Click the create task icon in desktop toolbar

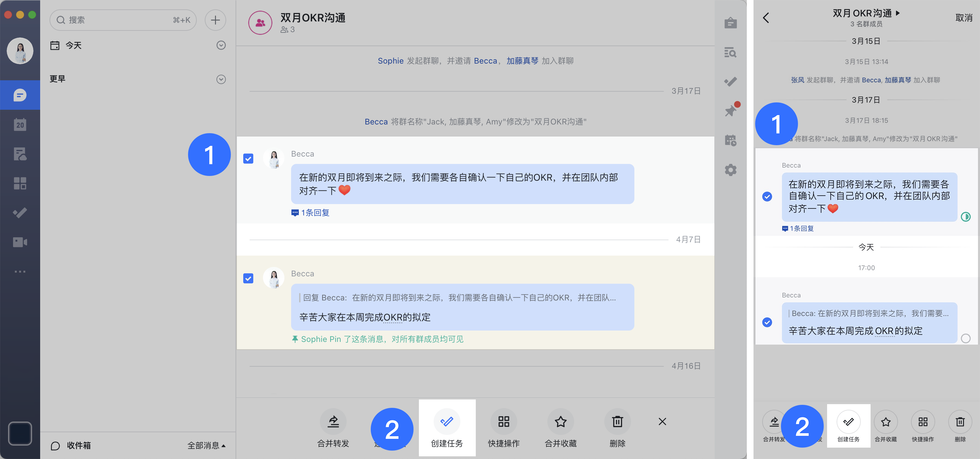coord(447,421)
